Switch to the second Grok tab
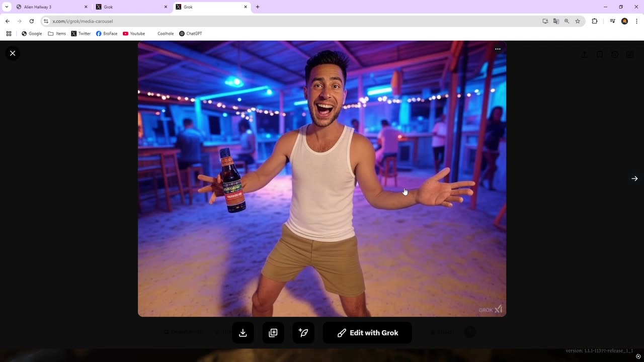Screen dimensions: 644x362 pos(132,7)
